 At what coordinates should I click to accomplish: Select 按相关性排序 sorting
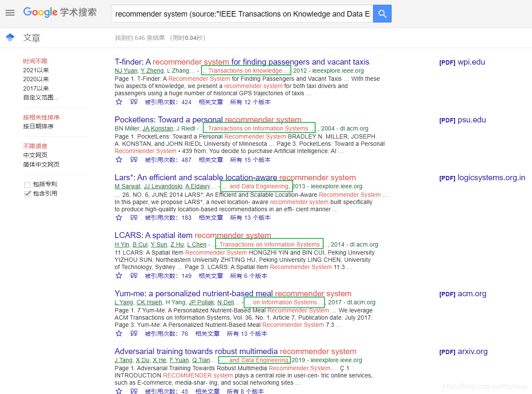pyautogui.click(x=41, y=117)
